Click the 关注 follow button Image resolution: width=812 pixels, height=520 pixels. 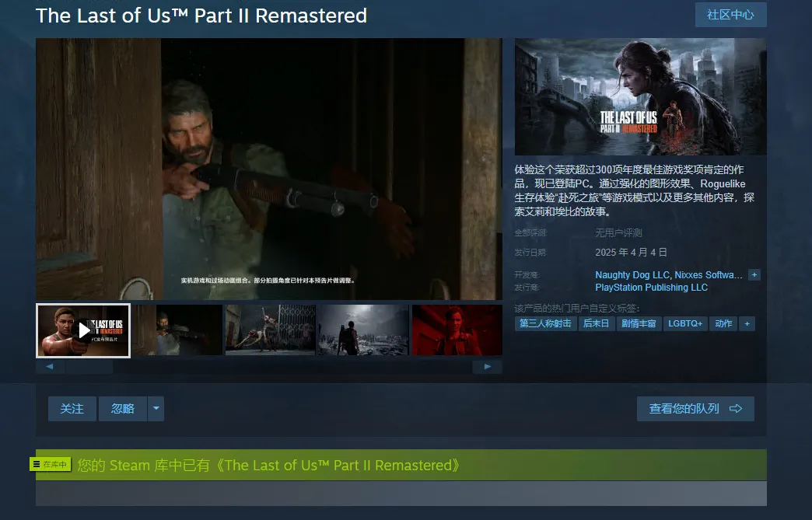click(x=72, y=409)
